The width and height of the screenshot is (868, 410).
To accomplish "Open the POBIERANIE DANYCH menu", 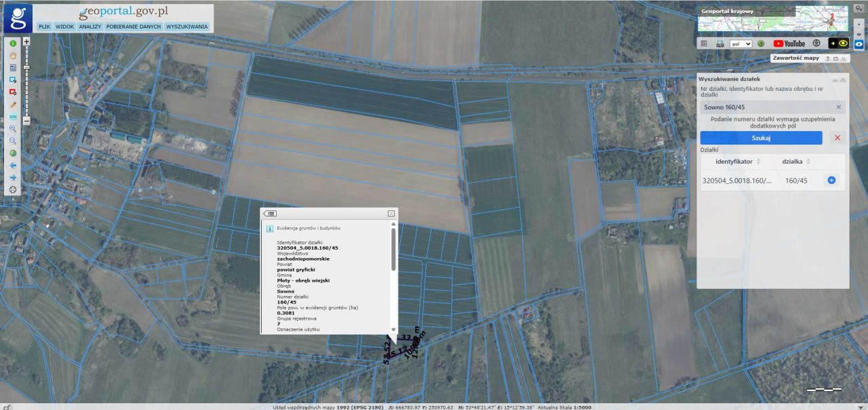I will [x=134, y=26].
